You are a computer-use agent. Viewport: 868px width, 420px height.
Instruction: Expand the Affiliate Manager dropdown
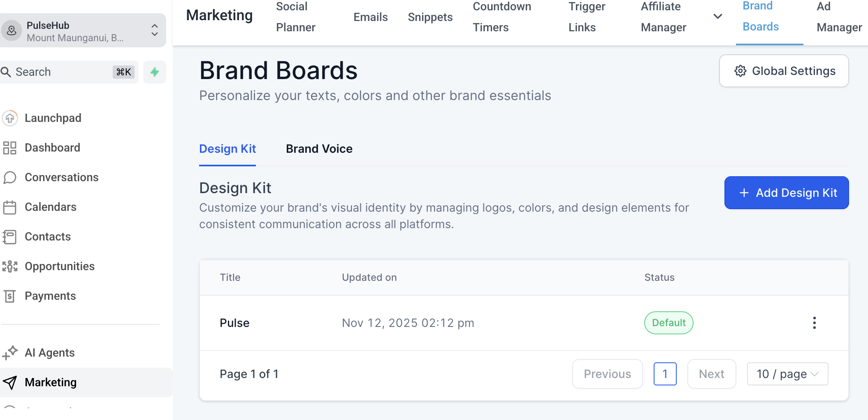click(x=718, y=16)
